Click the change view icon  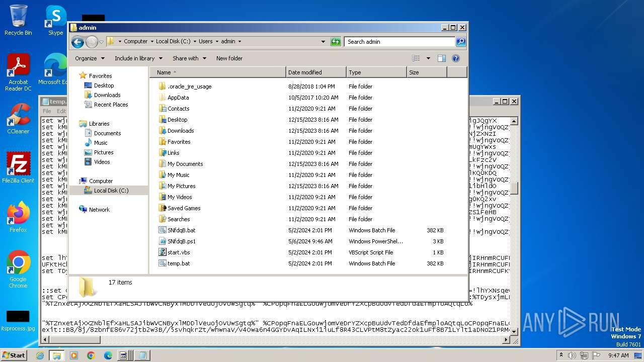coord(416,58)
